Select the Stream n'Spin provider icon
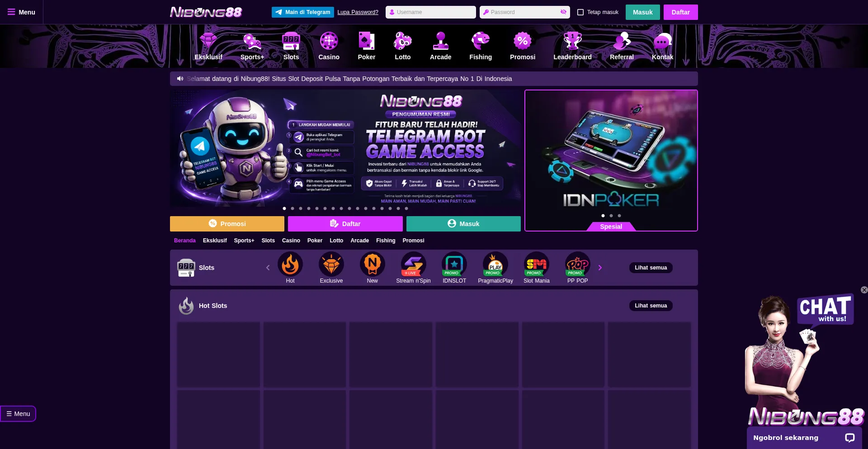The image size is (868, 449). click(x=413, y=268)
